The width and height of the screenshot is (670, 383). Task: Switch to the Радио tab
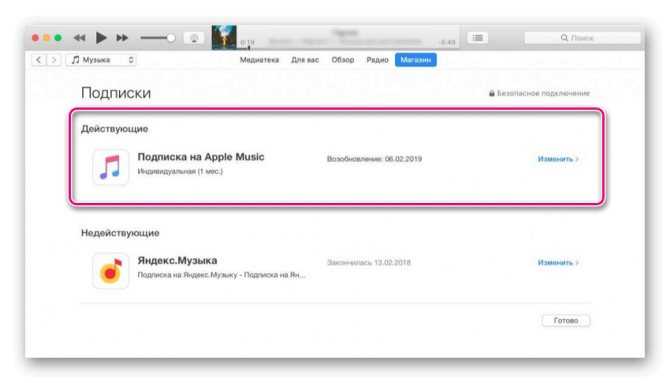click(377, 60)
